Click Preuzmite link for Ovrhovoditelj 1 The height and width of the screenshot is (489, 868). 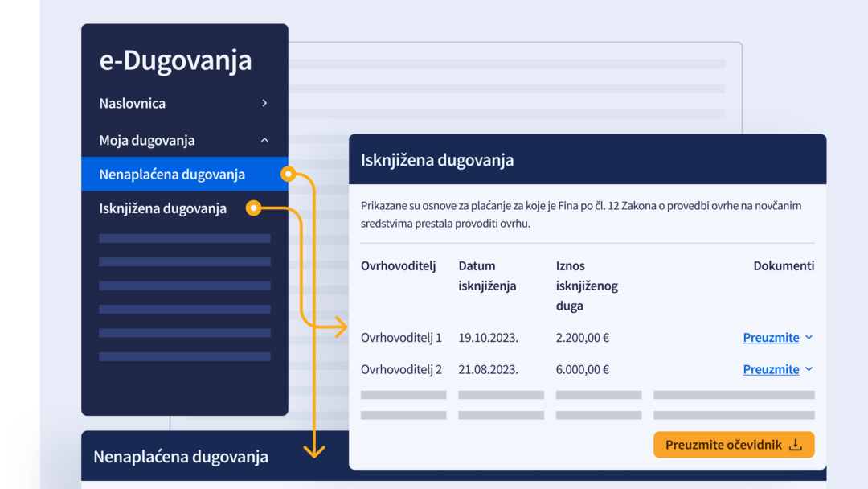pyautogui.click(x=771, y=337)
